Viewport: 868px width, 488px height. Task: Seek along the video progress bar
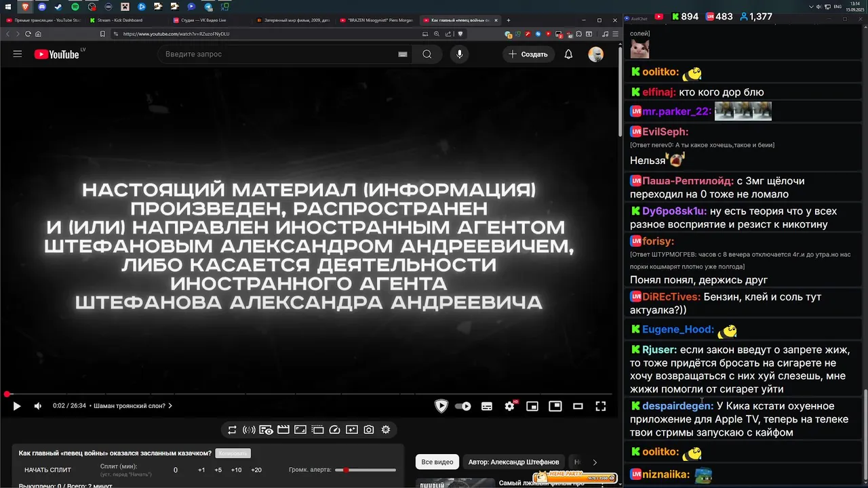pyautogui.click(x=309, y=394)
